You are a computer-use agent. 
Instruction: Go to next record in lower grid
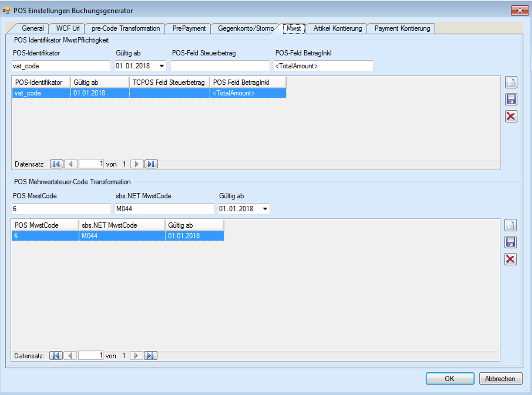point(136,356)
